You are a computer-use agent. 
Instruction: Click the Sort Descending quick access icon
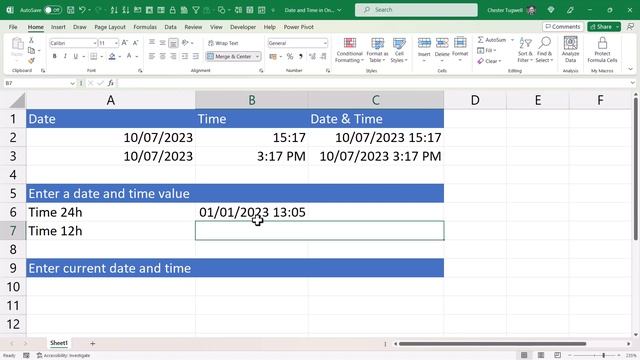tap(126, 10)
